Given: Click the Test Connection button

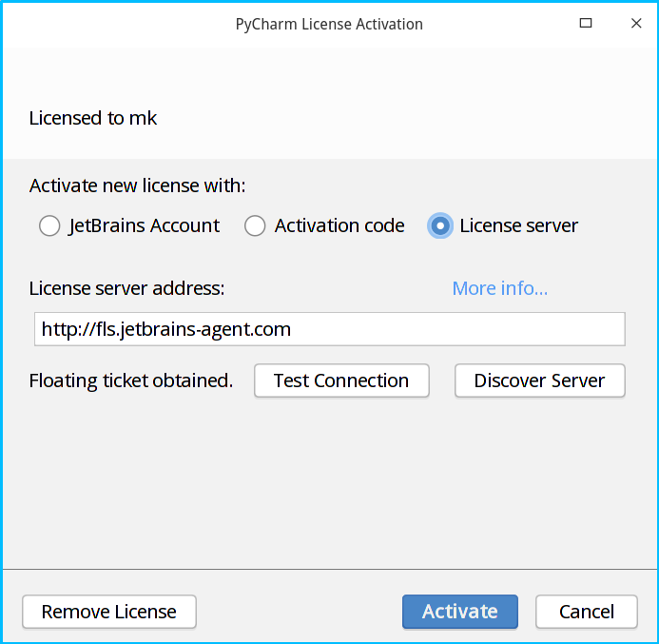Looking at the screenshot, I should [x=341, y=381].
